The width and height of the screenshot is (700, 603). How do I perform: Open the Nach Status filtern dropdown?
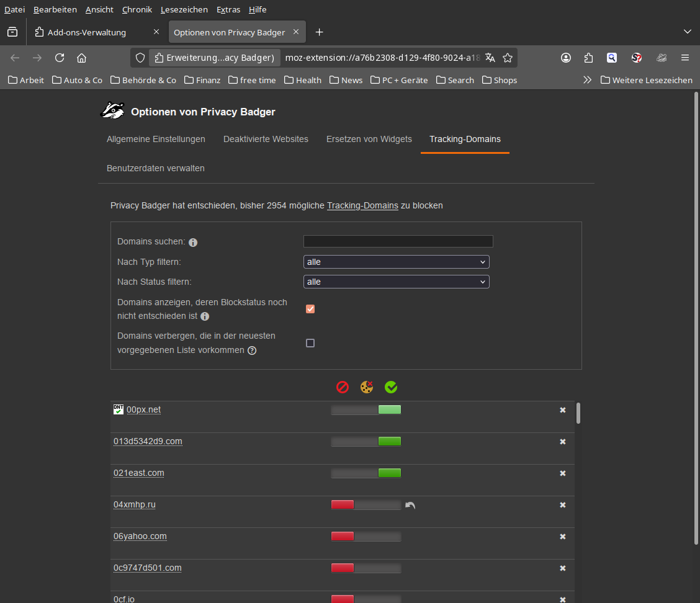396,282
